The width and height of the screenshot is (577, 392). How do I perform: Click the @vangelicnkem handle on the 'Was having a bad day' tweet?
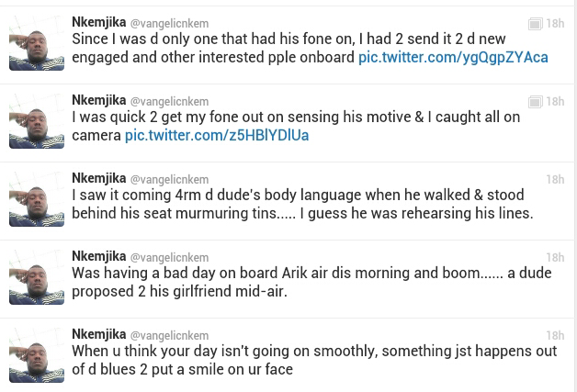tap(169, 258)
